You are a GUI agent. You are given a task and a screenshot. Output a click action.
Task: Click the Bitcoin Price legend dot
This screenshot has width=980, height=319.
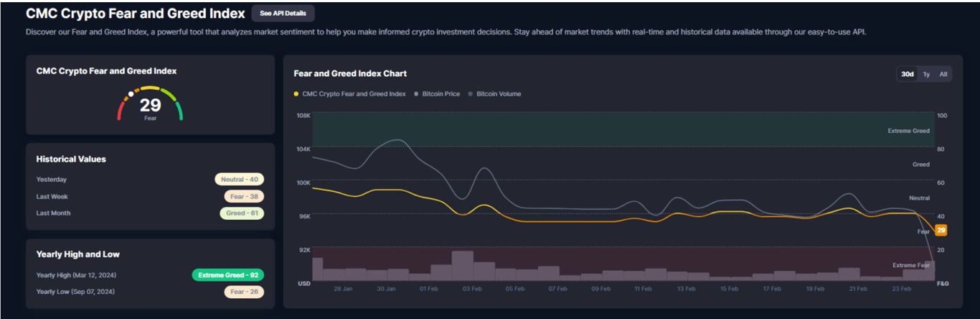[x=416, y=94]
